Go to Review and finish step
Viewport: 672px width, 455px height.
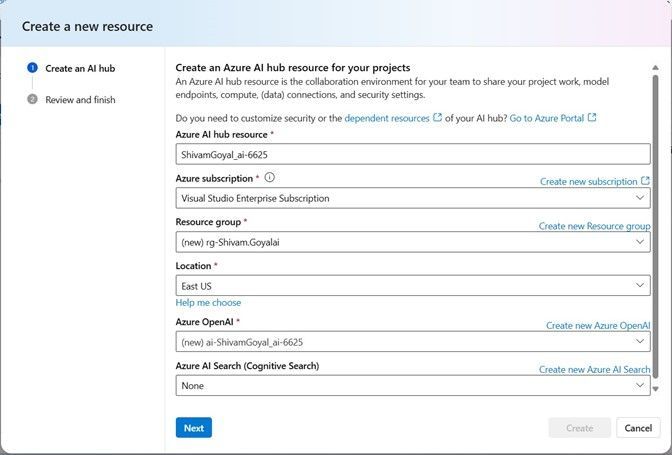pos(80,100)
